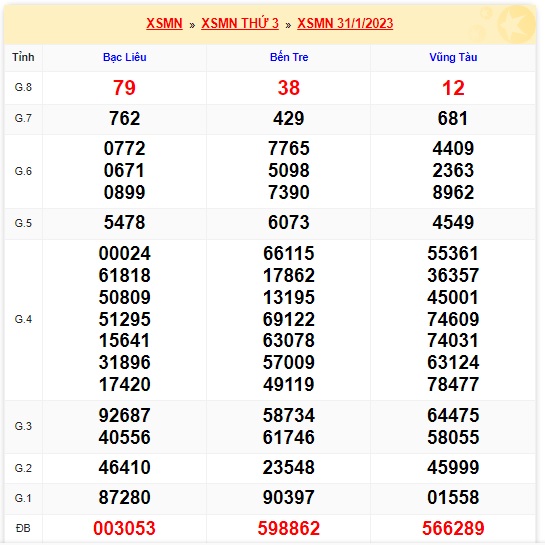Select the ĐB jackpot number 598862
545x545 pixels.
pyautogui.click(x=289, y=529)
